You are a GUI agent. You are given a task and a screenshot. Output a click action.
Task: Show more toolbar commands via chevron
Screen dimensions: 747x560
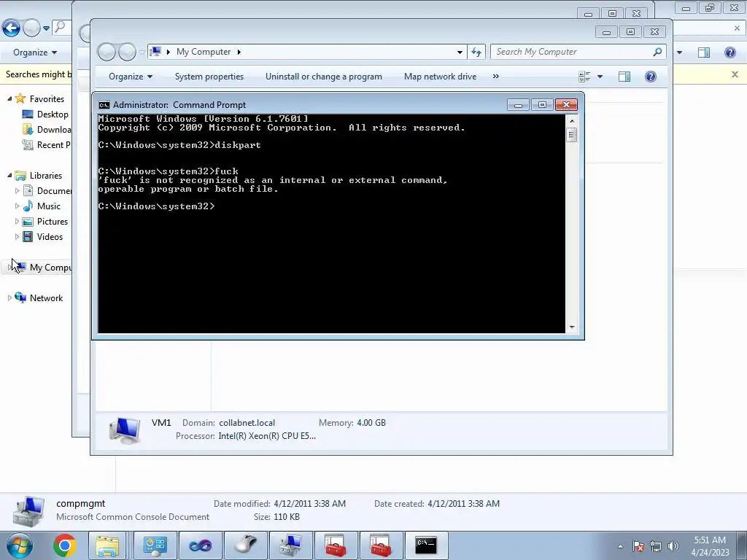(495, 77)
